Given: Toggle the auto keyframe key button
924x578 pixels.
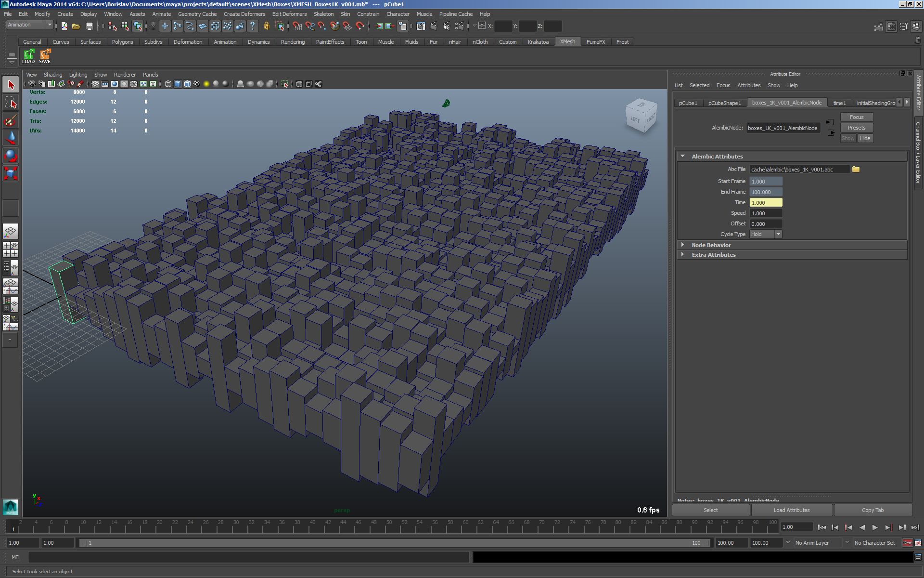Looking at the screenshot, I should pos(908,543).
